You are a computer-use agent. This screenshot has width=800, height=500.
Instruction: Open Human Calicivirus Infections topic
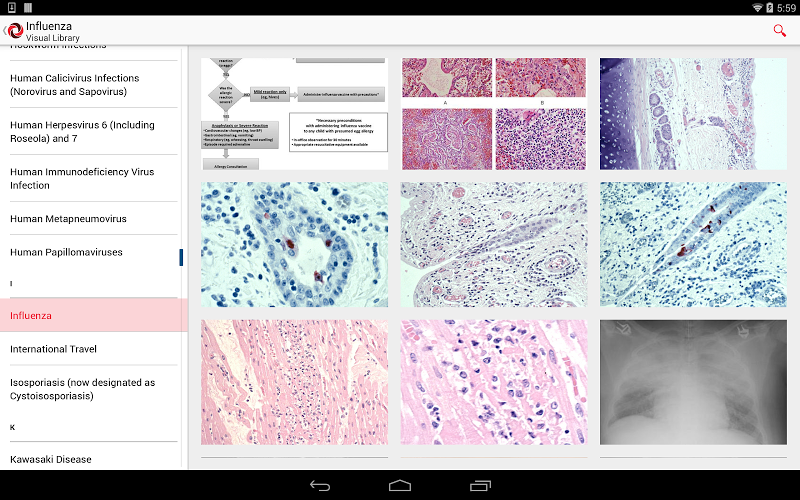coord(93,85)
